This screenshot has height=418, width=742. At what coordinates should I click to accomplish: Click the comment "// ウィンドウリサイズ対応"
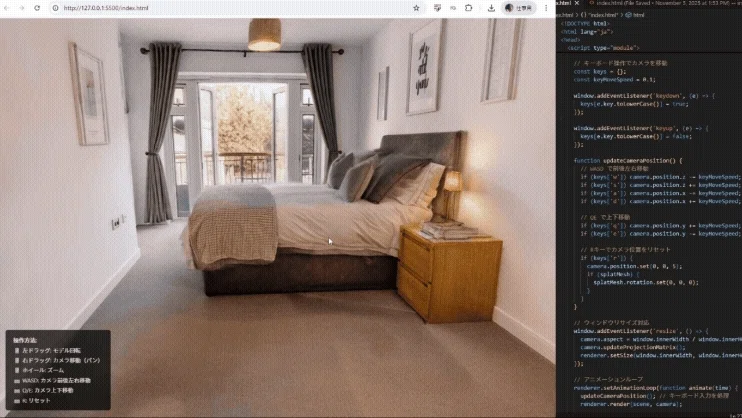tap(611, 323)
